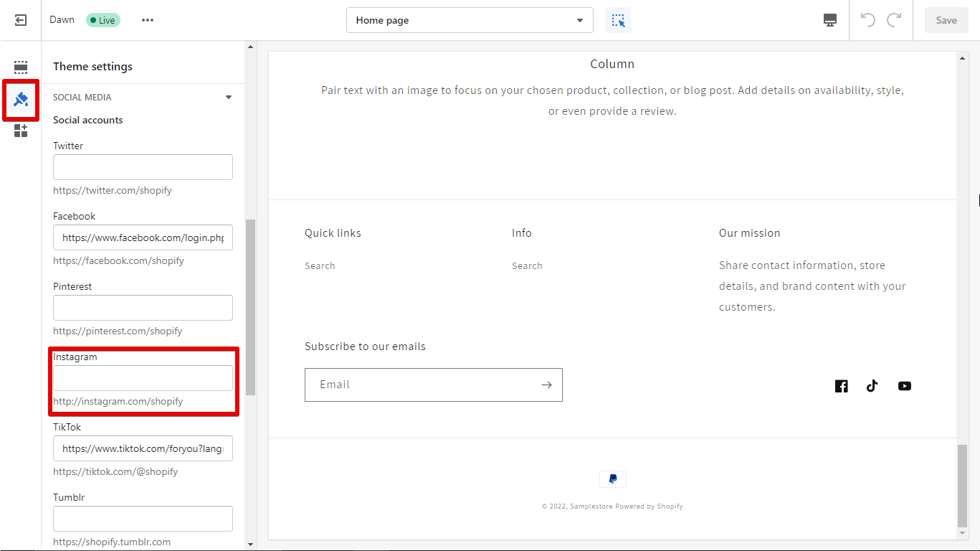The height and width of the screenshot is (551, 980).
Task: Click the Facebook icon in the footer preview
Action: tap(841, 385)
